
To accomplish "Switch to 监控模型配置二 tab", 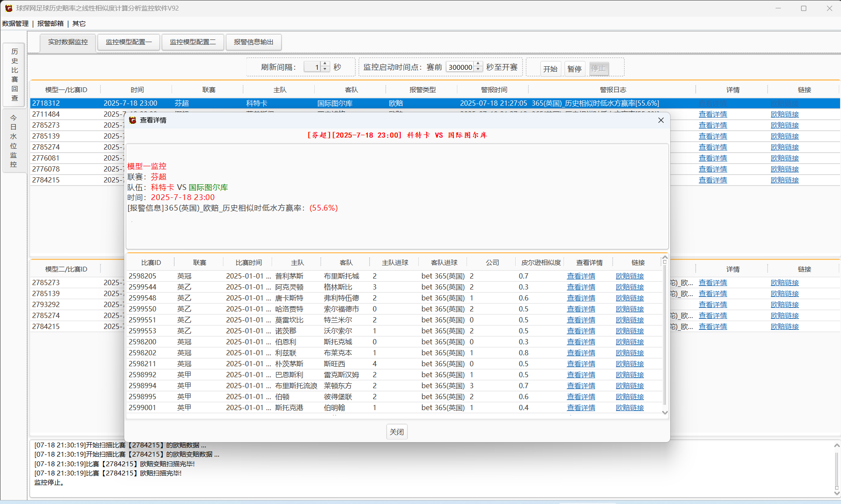I will pos(193,43).
